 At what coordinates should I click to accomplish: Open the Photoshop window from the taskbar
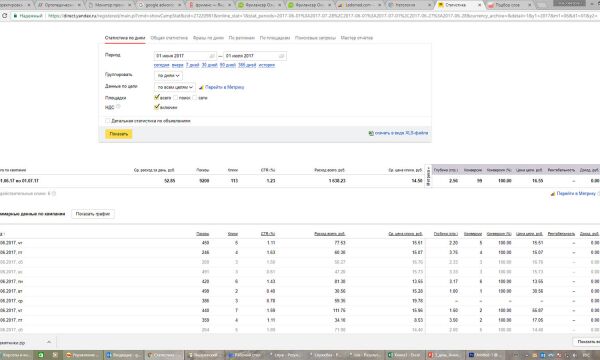tap(485, 355)
